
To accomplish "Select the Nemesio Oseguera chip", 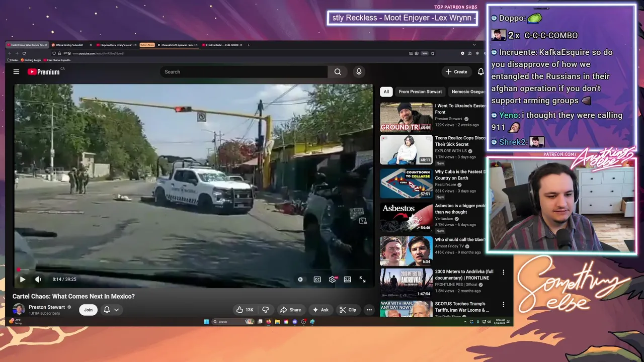I will (468, 92).
